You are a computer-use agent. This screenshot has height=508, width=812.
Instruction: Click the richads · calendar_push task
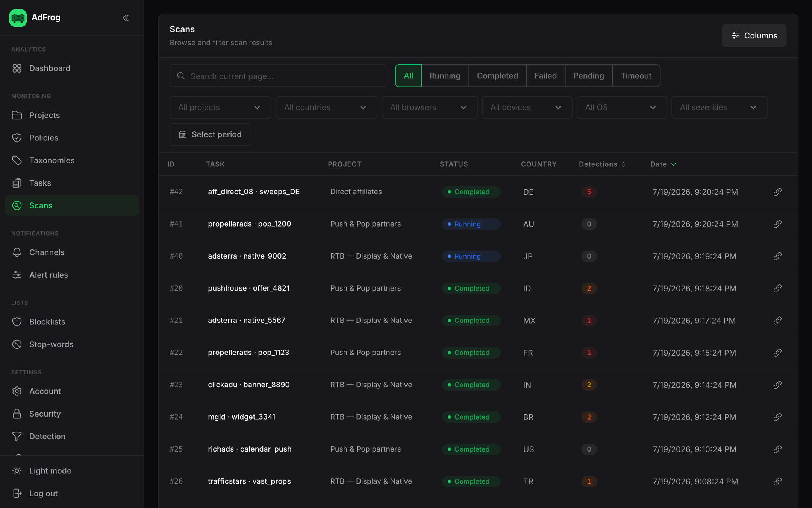250,449
